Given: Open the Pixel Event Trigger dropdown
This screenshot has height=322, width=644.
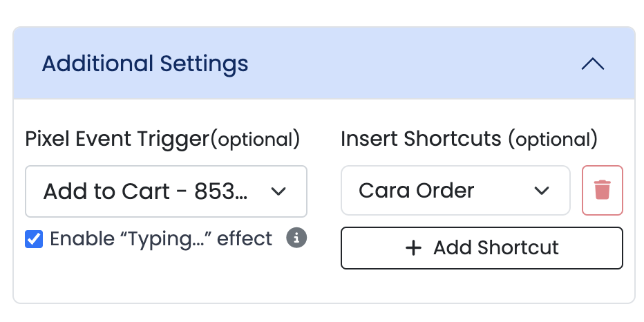Looking at the screenshot, I should tap(166, 191).
